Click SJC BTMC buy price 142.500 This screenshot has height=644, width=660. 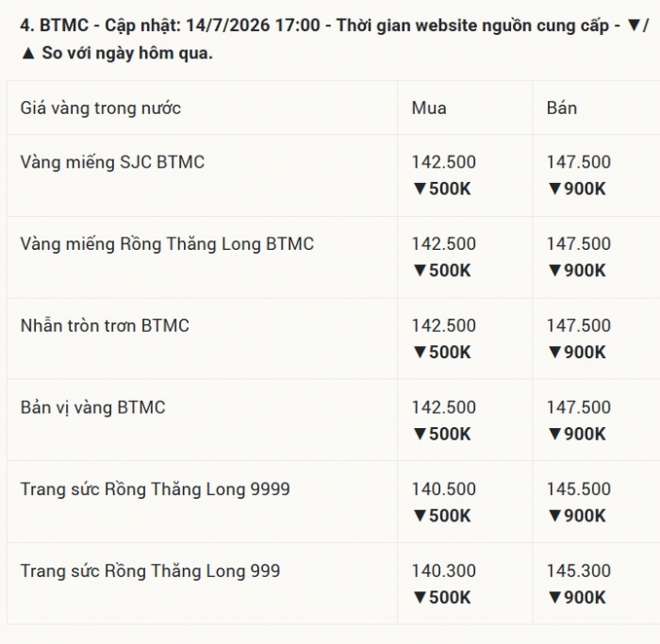click(444, 162)
